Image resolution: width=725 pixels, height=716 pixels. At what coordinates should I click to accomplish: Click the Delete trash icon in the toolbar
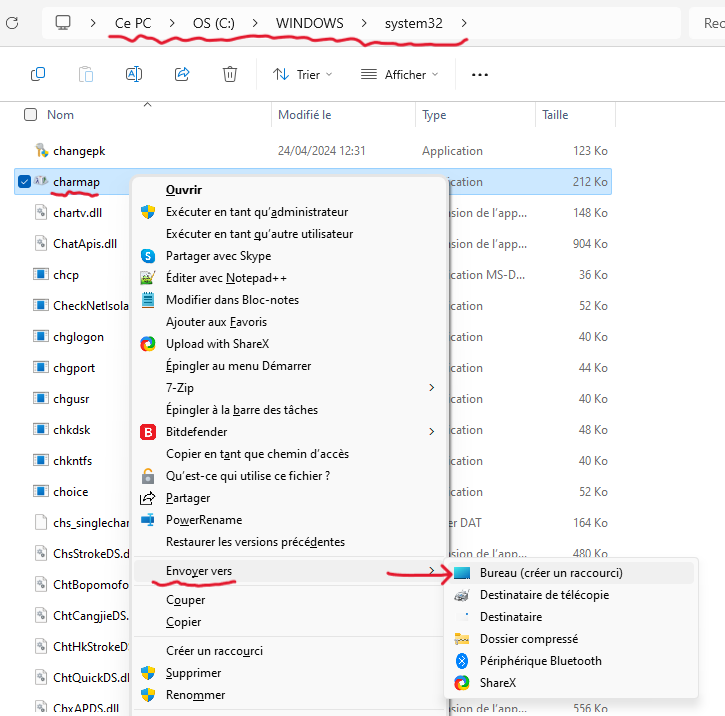(230, 74)
